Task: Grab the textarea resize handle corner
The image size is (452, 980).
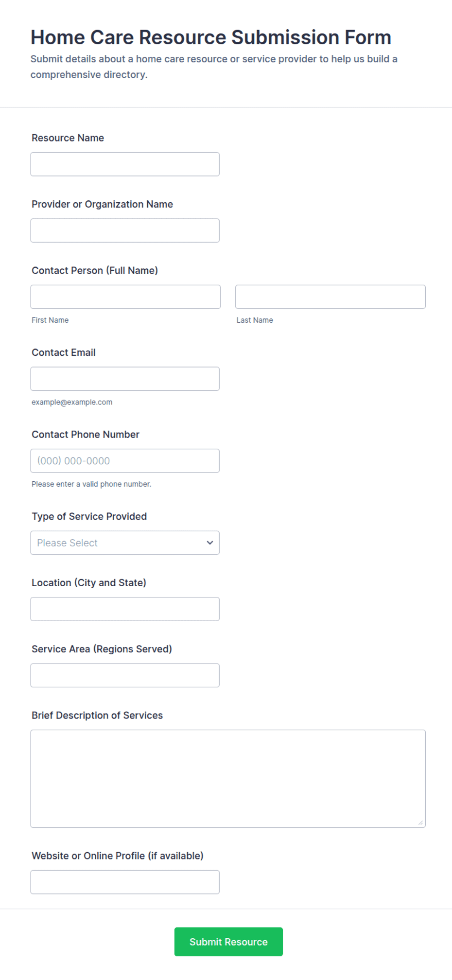Action: (420, 822)
